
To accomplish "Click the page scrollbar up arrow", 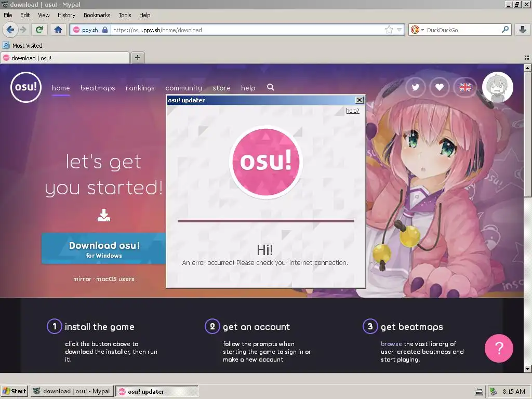I will 528,68.
